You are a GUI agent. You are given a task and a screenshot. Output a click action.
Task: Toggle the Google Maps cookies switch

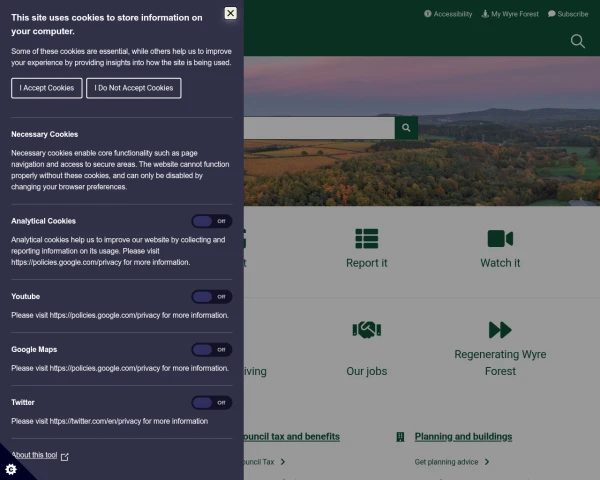pyautogui.click(x=212, y=349)
